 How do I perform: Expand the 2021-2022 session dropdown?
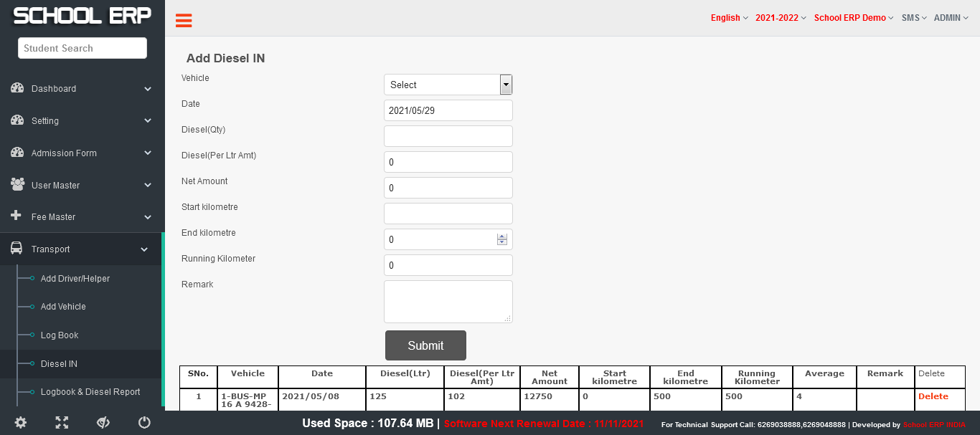pos(781,18)
